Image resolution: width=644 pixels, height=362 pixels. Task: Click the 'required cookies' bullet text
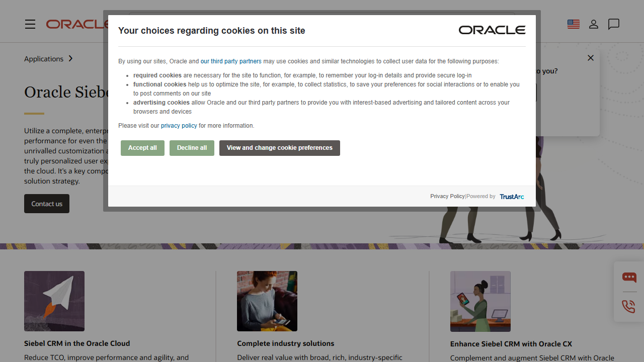[x=157, y=75]
